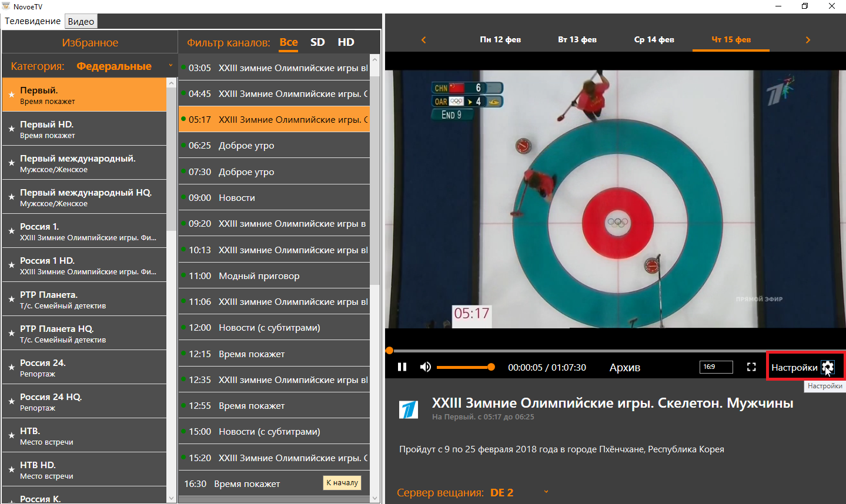Toggle favorite star for НТВ HD

pos(11,470)
